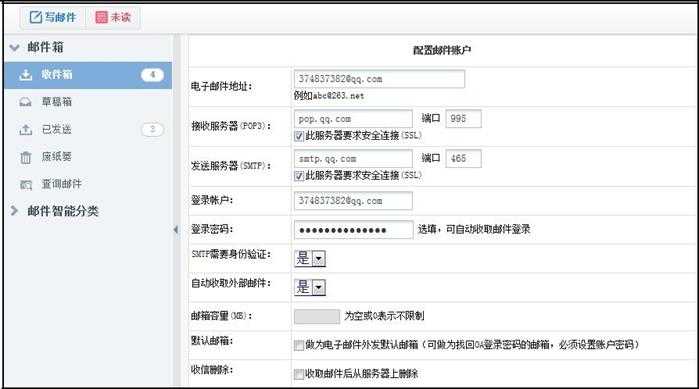
Task: Click the compose mail pencil icon
Action: pos(36,17)
